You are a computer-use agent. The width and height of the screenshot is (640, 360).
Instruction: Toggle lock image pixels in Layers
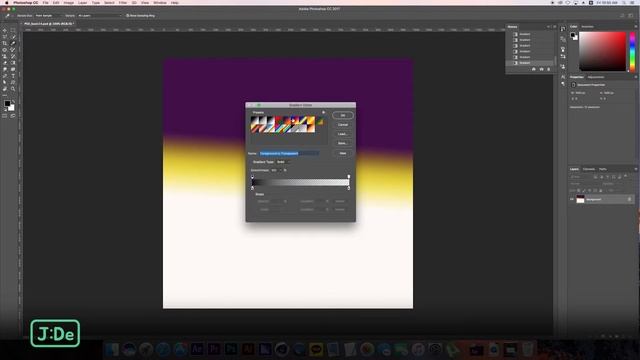point(584,191)
